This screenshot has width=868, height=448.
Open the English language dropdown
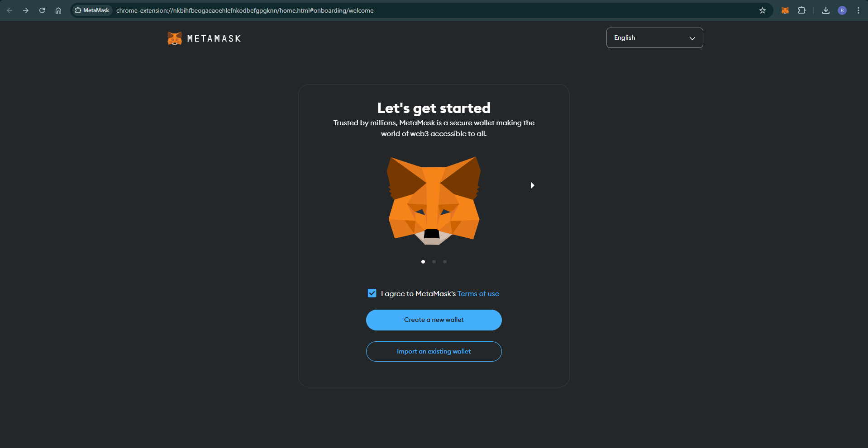point(654,38)
